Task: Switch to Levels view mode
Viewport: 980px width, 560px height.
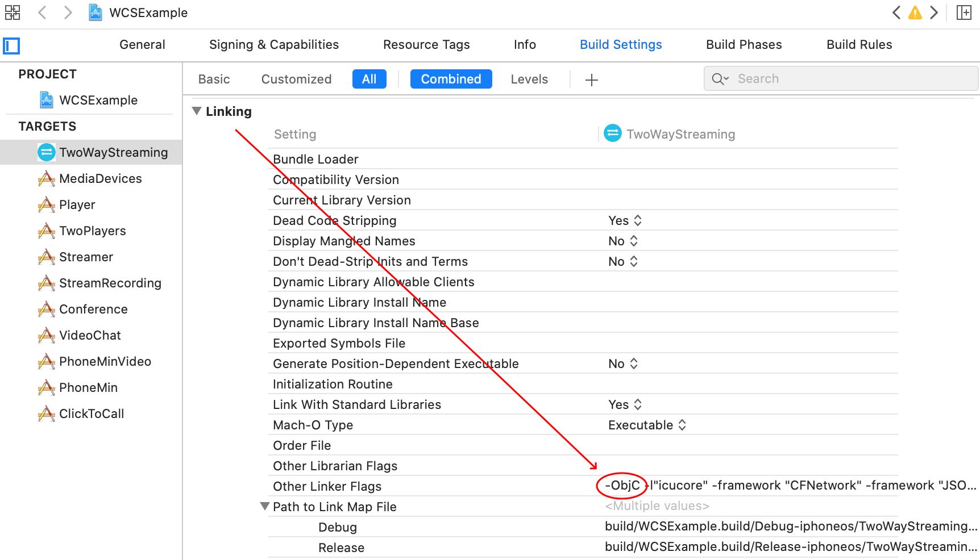Action: click(529, 80)
